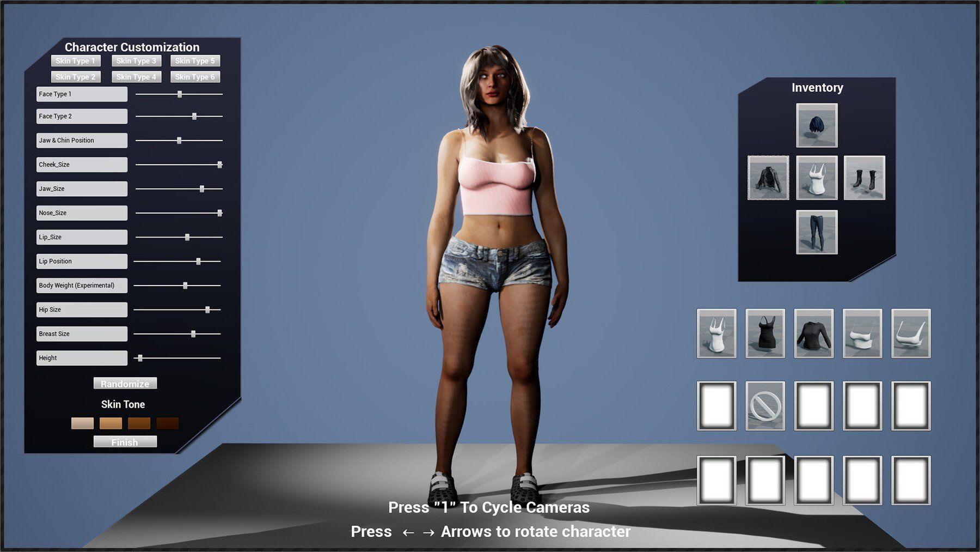Click the Face Type 2 slider handle
Screen dimensions: 980x552
pos(194,116)
